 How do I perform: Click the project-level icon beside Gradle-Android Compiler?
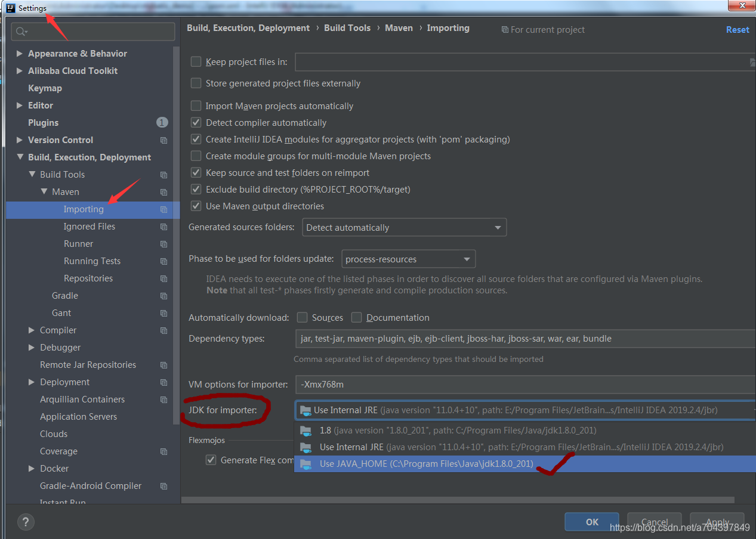(x=163, y=486)
